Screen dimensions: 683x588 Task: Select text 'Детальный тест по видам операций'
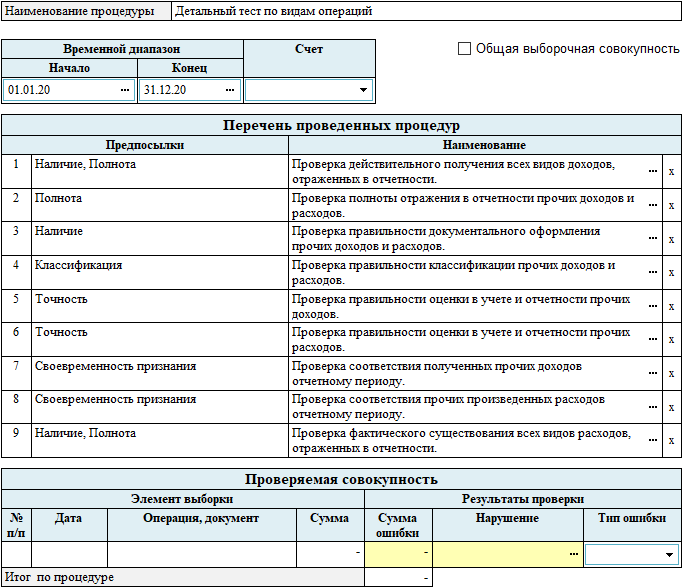click(274, 11)
